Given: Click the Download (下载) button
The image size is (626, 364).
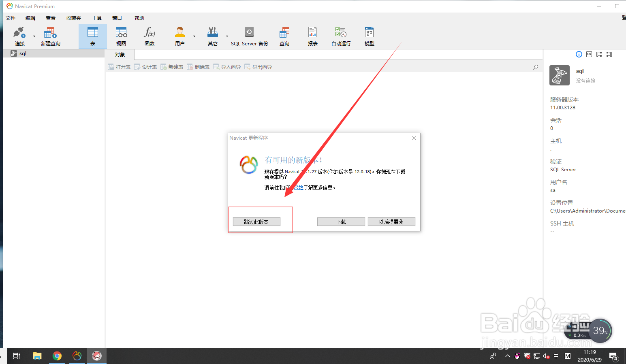Looking at the screenshot, I should click(341, 222).
